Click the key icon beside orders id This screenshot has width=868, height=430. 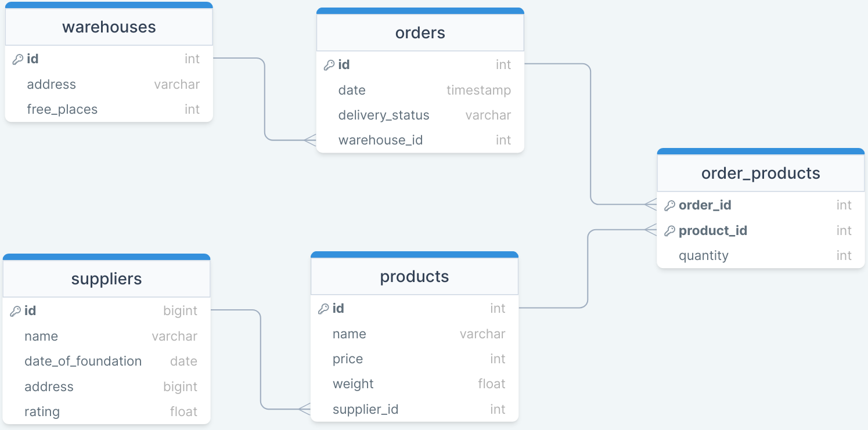click(329, 65)
